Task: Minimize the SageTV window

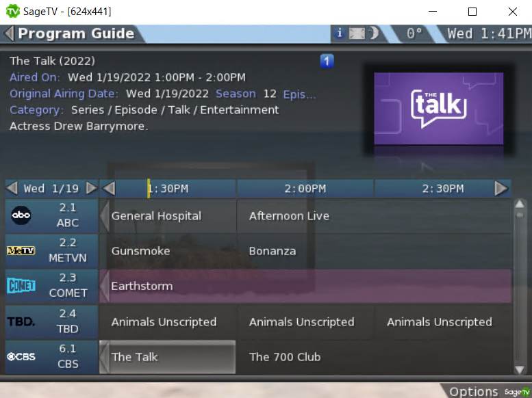Action: pyautogui.click(x=433, y=11)
